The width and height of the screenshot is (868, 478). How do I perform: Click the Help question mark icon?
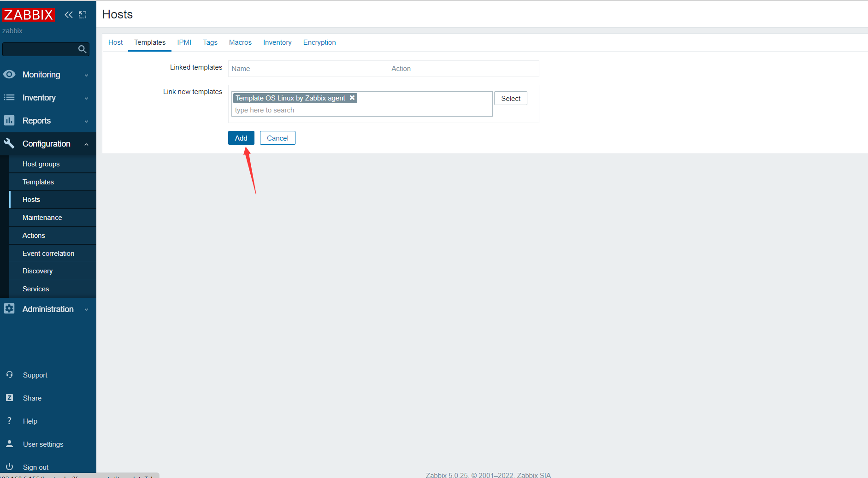click(x=9, y=420)
